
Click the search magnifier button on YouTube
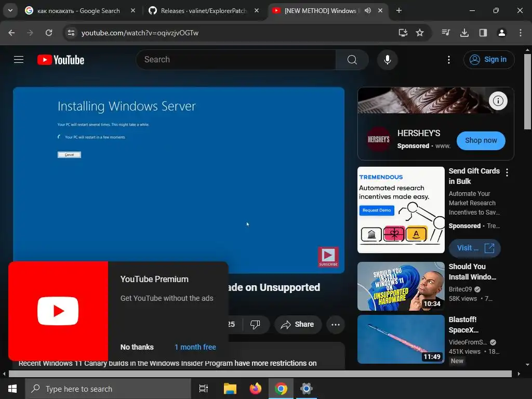(352, 60)
